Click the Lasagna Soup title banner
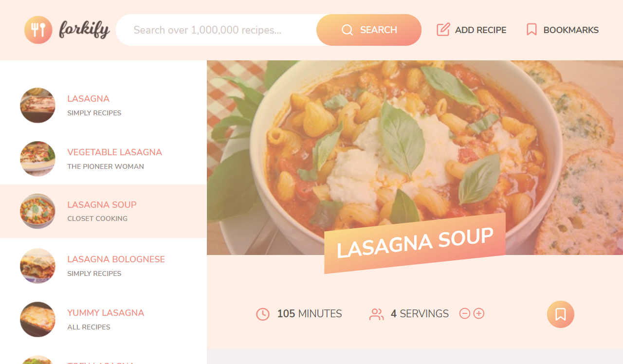This screenshot has width=623, height=364. (415, 243)
